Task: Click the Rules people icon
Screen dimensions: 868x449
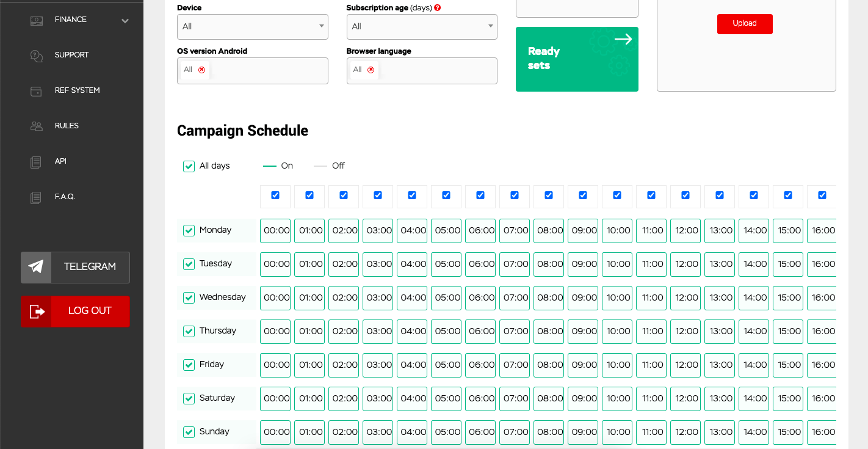Action: [x=37, y=126]
